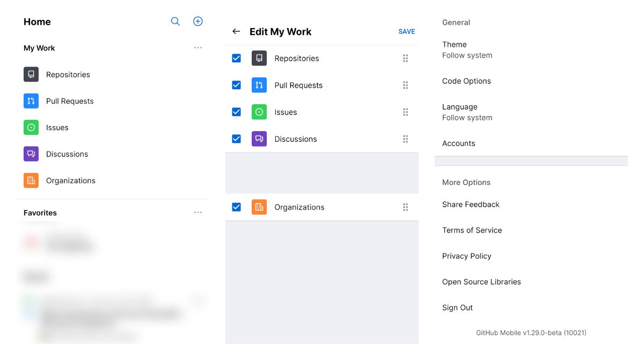644x360 pixels.
Task: Click Discussions icon in Edit My Work
Action: [259, 139]
